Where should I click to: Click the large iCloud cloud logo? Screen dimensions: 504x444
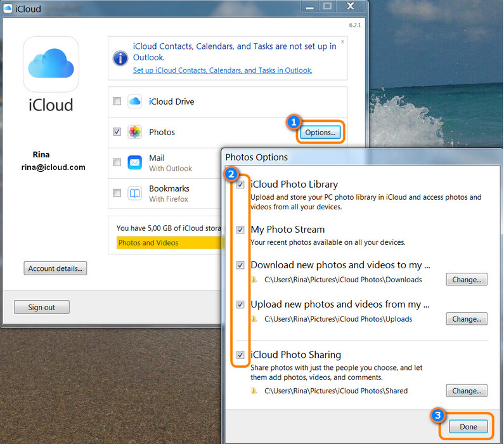pyautogui.click(x=51, y=63)
